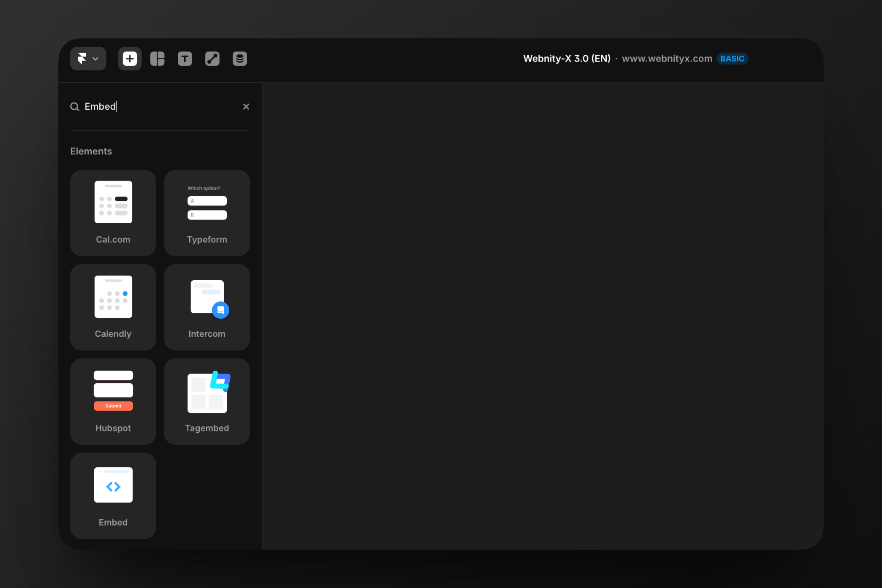This screenshot has height=588, width=882.
Task: Insert the Intercom element
Action: 207,307
